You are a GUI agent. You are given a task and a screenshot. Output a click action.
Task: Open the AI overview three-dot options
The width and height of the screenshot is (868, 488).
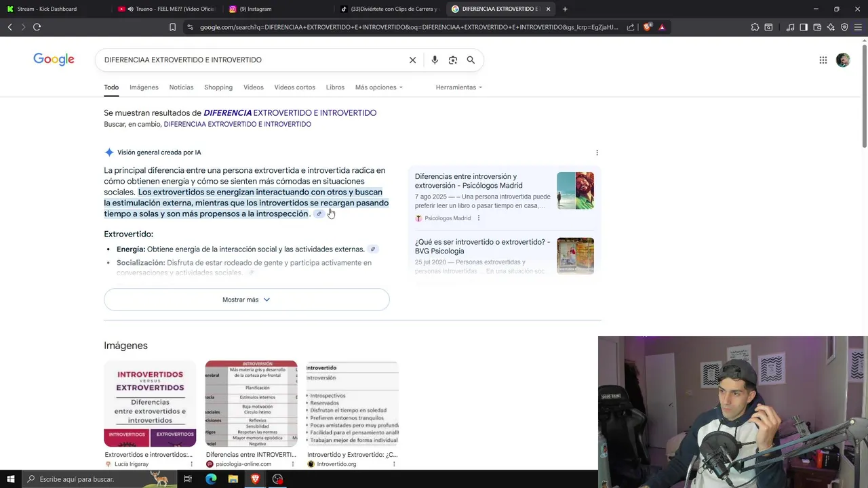coord(597,152)
